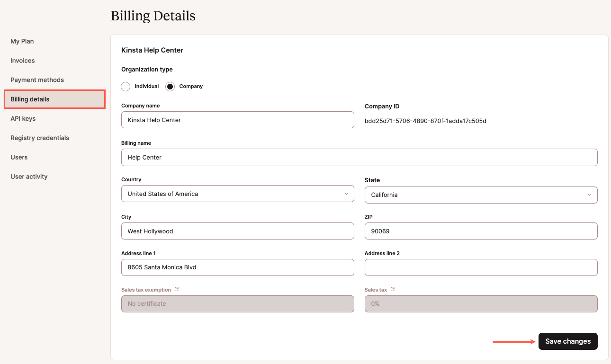Select the ZIP code field
This screenshot has height=364, width=611.
481,231
